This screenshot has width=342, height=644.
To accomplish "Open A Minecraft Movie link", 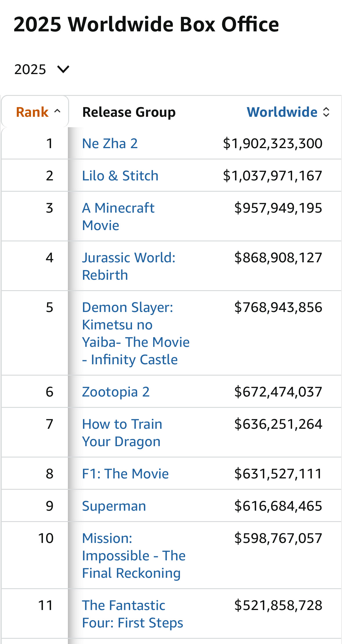I will 118,216.
